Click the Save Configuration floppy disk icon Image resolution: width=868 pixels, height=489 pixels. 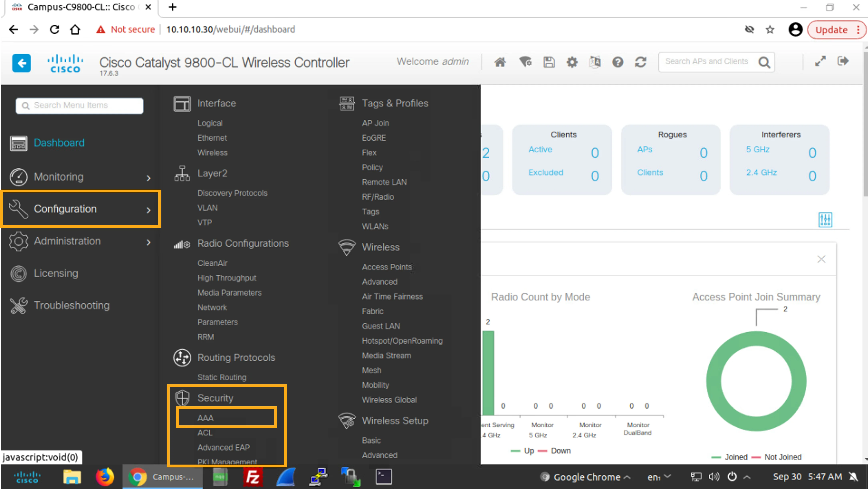(x=549, y=62)
